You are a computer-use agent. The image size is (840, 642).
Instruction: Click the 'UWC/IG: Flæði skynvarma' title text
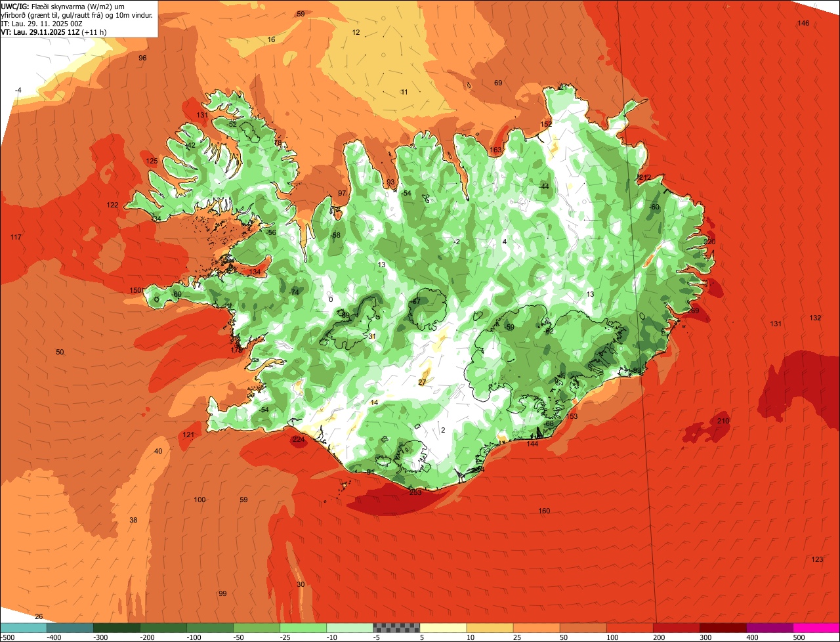45,6
